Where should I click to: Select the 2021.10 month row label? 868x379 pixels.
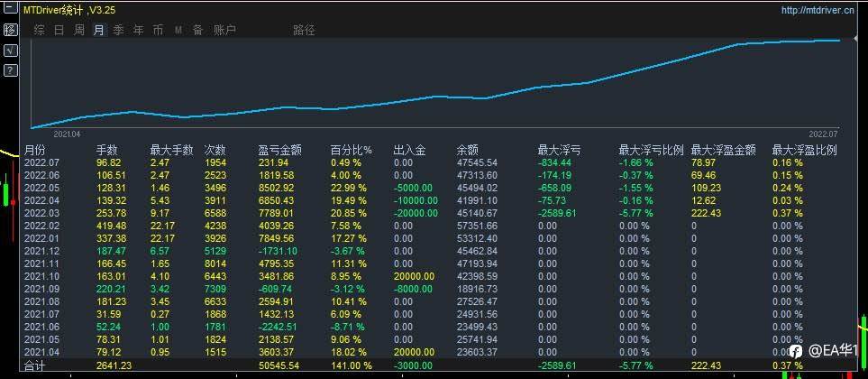[x=42, y=276]
